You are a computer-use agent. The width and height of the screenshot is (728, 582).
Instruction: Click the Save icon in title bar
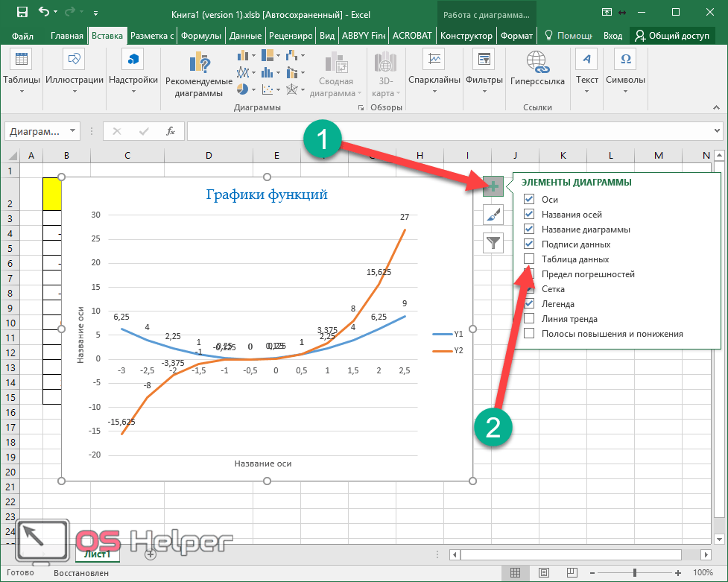tap(22, 13)
